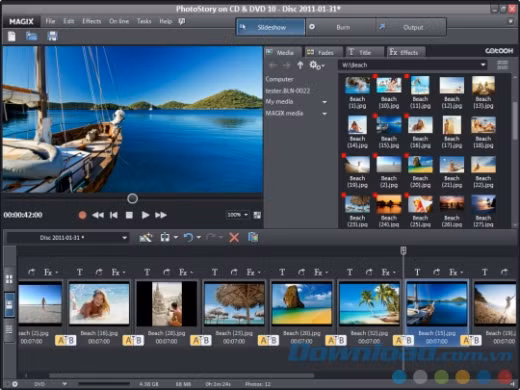This screenshot has height=390, width=520.
Task: Rewind the slideshow preview
Action: 98,215
